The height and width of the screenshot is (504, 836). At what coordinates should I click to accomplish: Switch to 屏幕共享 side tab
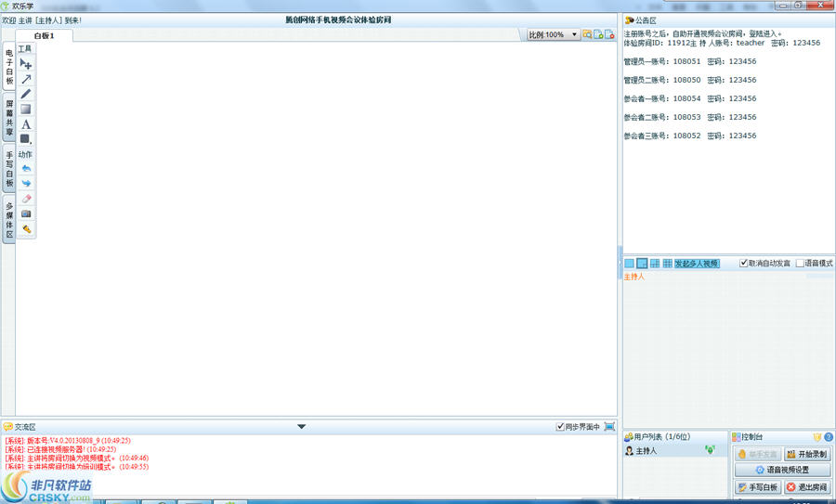coord(9,118)
